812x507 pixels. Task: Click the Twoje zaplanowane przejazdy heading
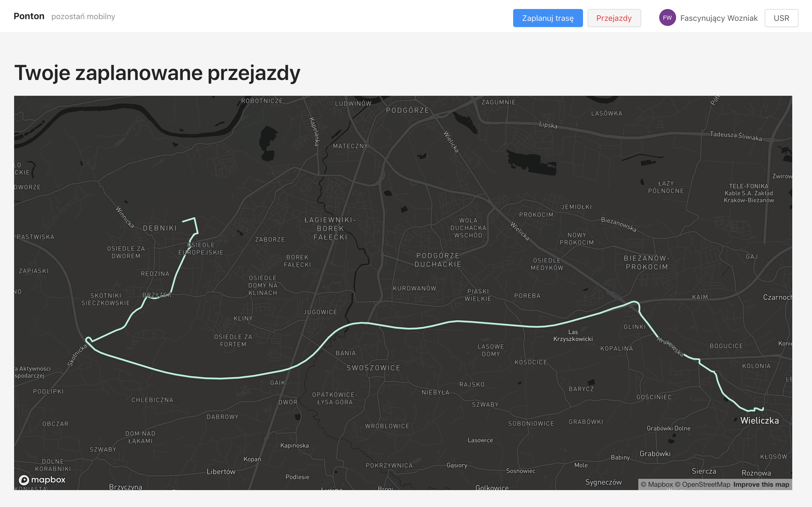(x=157, y=73)
